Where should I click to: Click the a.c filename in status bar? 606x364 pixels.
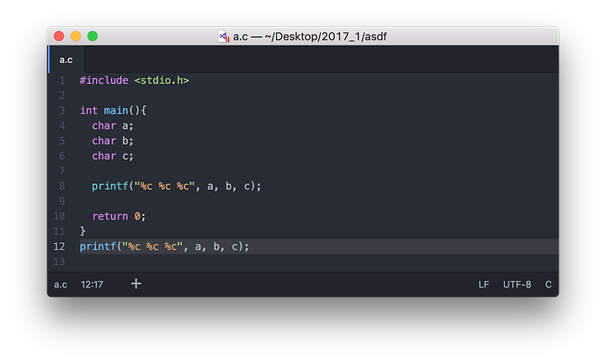(x=61, y=284)
